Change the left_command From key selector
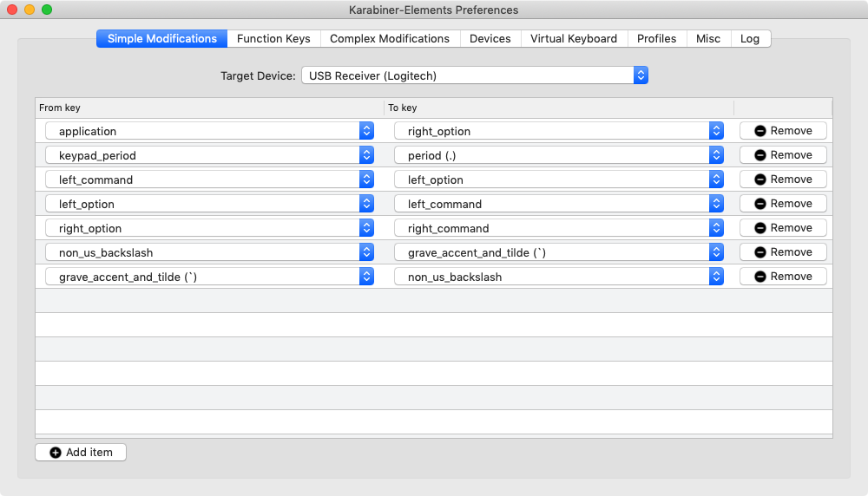 click(x=209, y=179)
